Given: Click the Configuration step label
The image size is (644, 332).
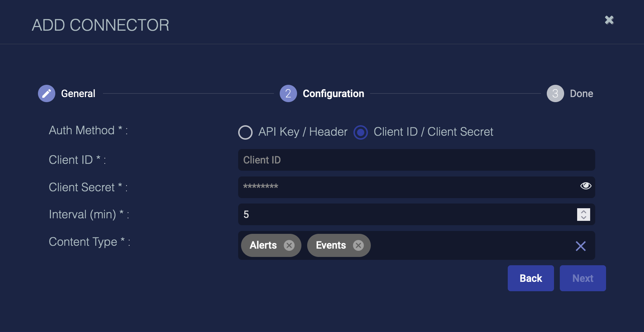Looking at the screenshot, I should 333,93.
